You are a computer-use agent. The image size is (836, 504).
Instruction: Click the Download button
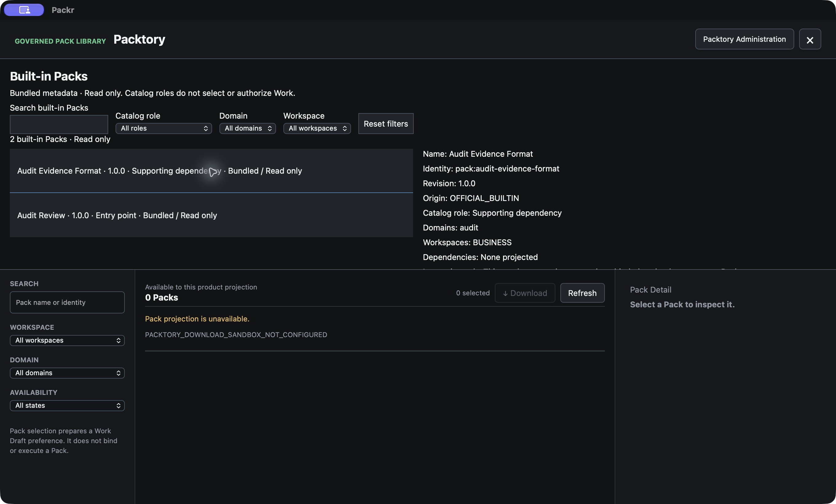525,293
